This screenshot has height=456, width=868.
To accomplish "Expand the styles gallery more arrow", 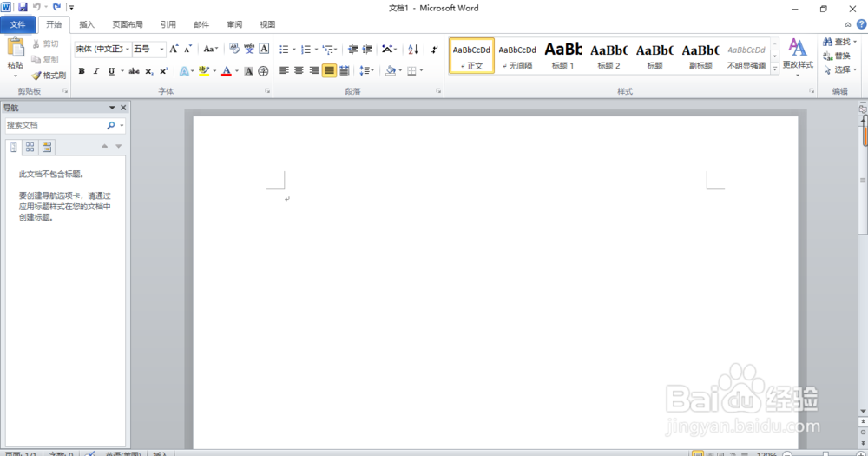I will 774,69.
